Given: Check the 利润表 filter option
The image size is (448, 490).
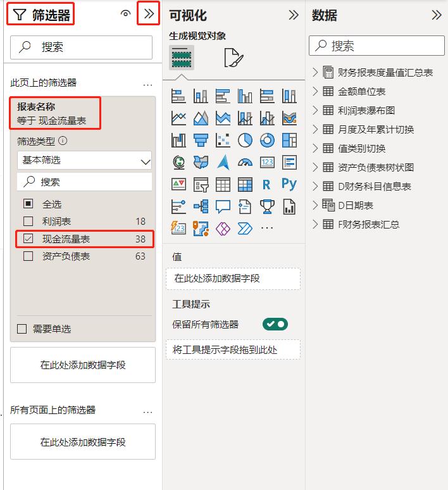Looking at the screenshot, I should (x=28, y=221).
